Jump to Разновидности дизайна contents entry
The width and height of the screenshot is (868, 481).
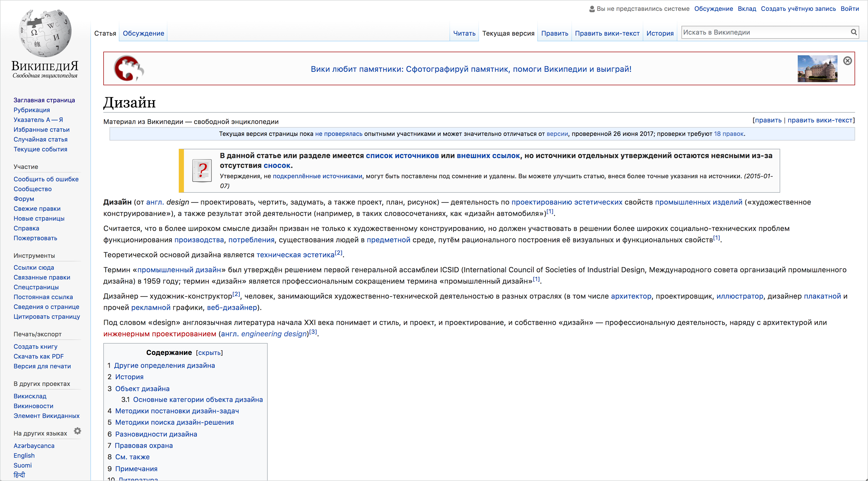[156, 434]
